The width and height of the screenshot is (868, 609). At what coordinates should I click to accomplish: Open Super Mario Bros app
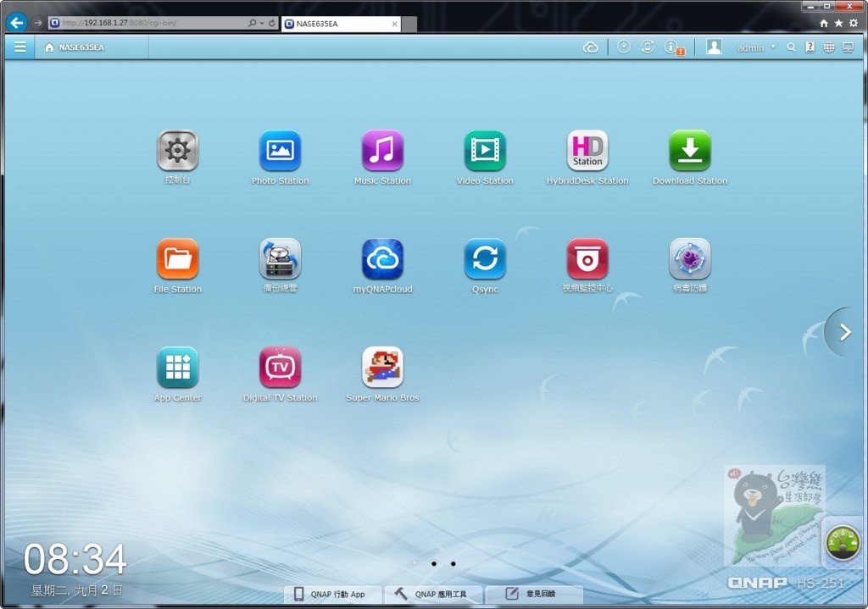(x=382, y=368)
